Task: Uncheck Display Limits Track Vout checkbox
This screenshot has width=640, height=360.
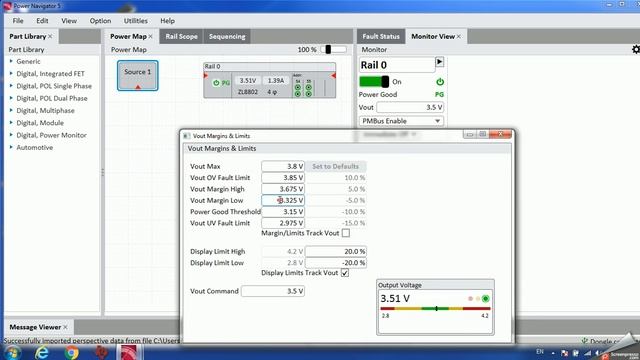Action: (345, 273)
